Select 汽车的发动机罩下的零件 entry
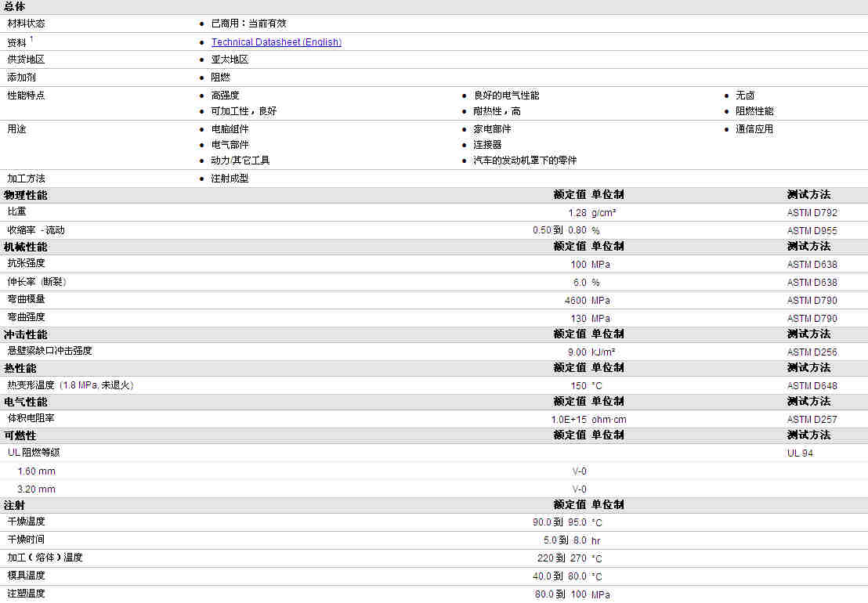This screenshot has height=603, width=868. (525, 161)
